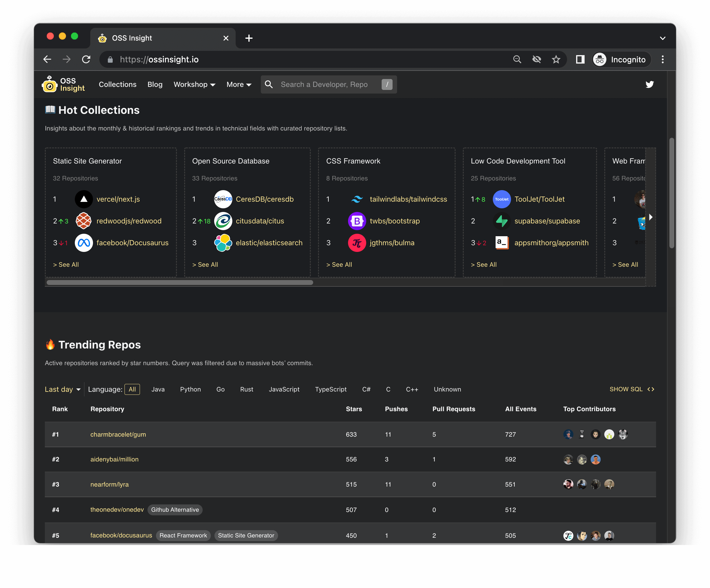
Task: Reload the page with the refresh icon
Action: click(x=86, y=59)
